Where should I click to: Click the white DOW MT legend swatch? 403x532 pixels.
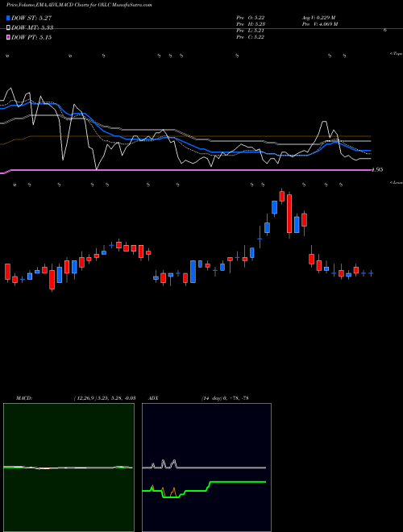pos(8,27)
